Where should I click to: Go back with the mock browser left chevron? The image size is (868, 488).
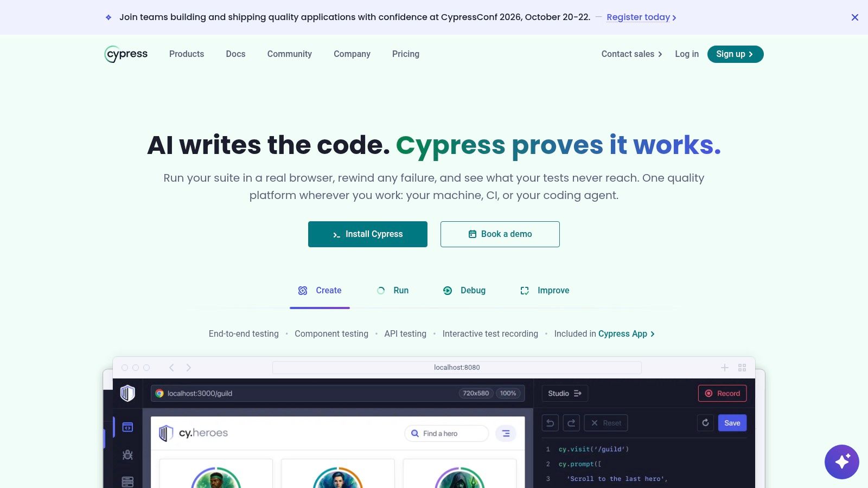[171, 368]
